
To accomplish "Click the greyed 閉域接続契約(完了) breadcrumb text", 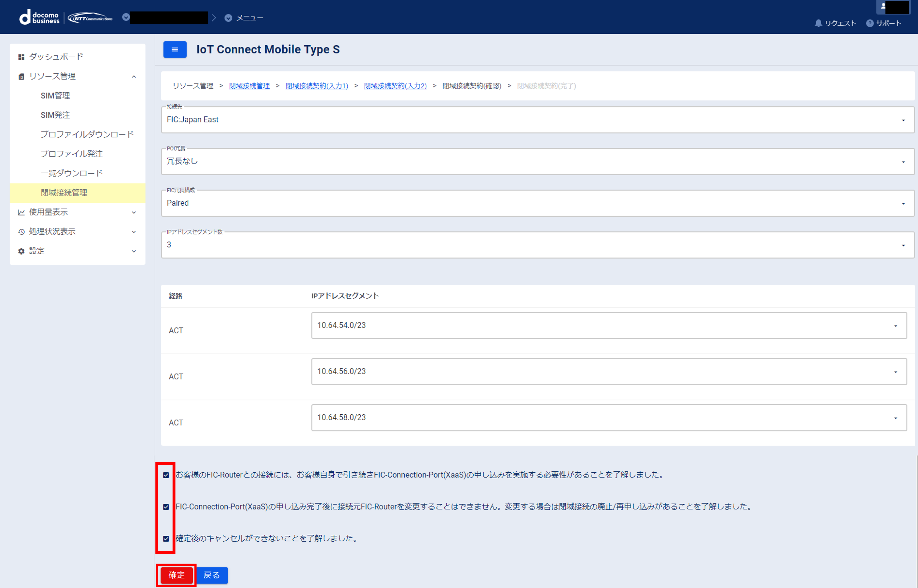I will (547, 86).
